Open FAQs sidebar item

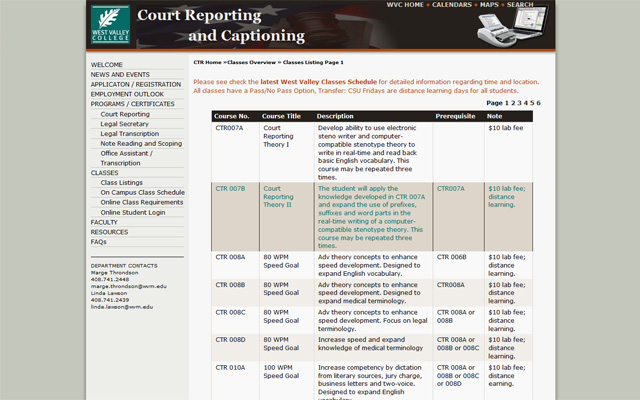98,242
